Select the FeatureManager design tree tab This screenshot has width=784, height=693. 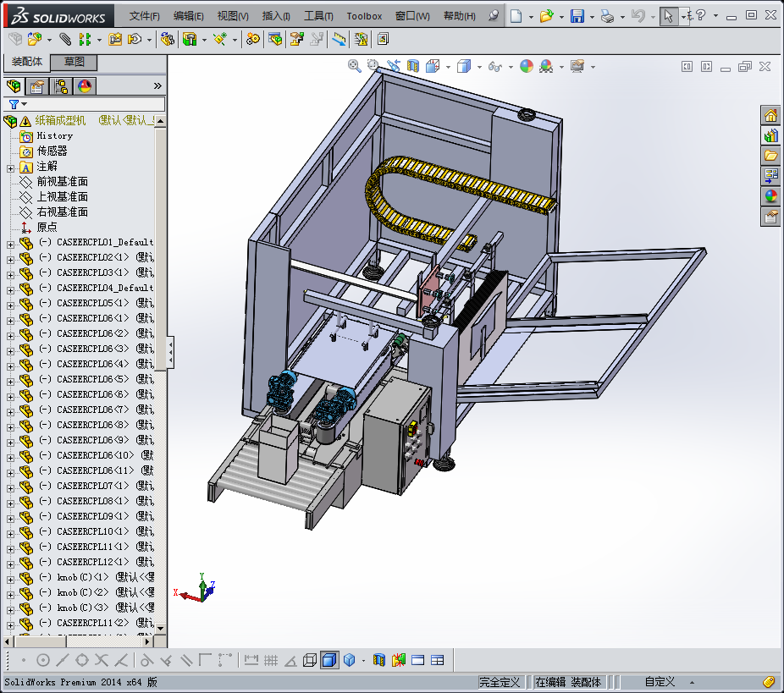[x=14, y=86]
